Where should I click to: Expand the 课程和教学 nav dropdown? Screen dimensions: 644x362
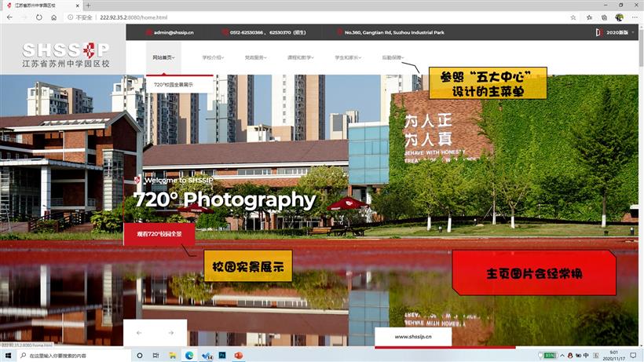300,57
